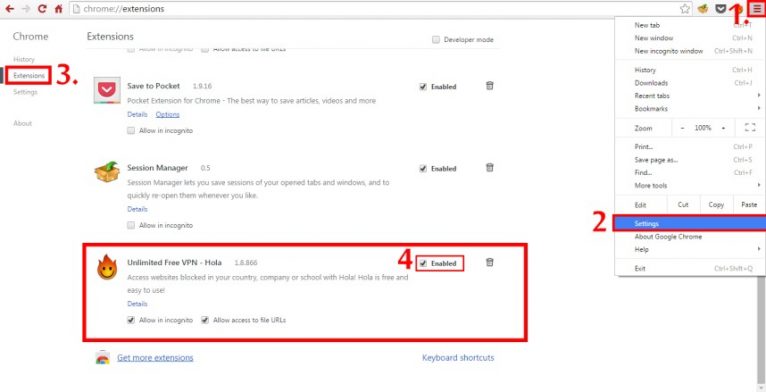Check Allow in incognito for Session Manager
This screenshot has width=766, height=392.
[x=130, y=225]
